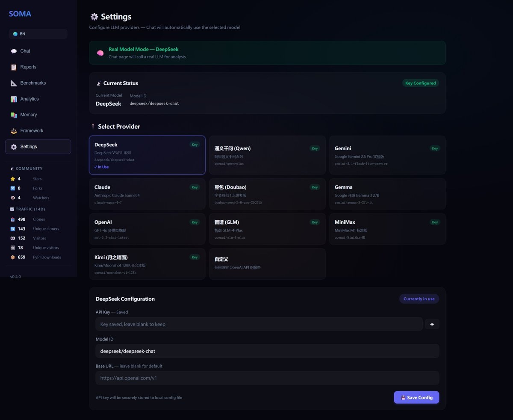Click the icon beside COMMUNITY heading
The width and height of the screenshot is (513, 420).
click(12, 169)
